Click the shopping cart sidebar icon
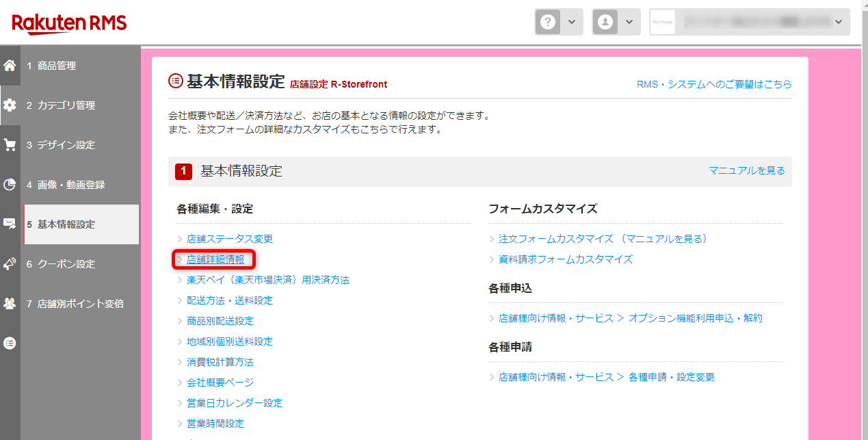This screenshot has height=440, width=868. click(x=10, y=145)
